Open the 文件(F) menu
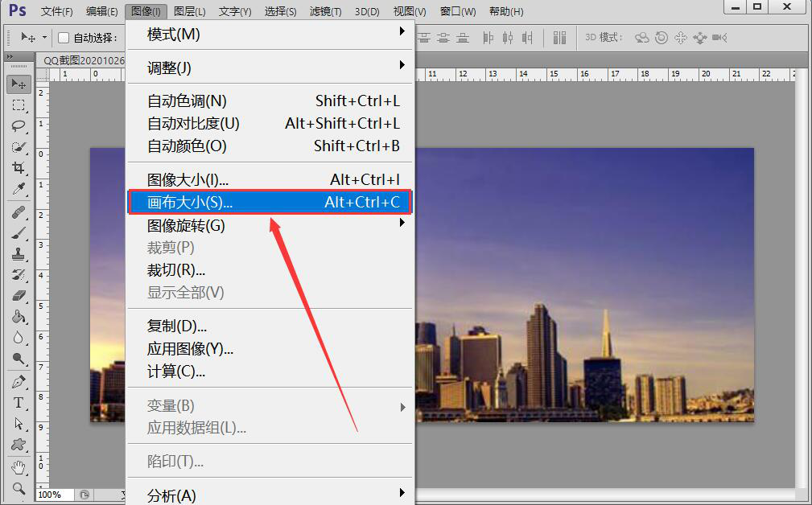 (x=56, y=11)
